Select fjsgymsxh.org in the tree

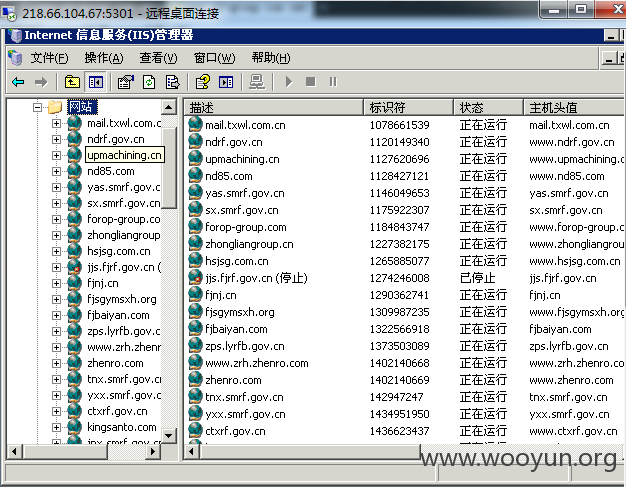[122, 299]
